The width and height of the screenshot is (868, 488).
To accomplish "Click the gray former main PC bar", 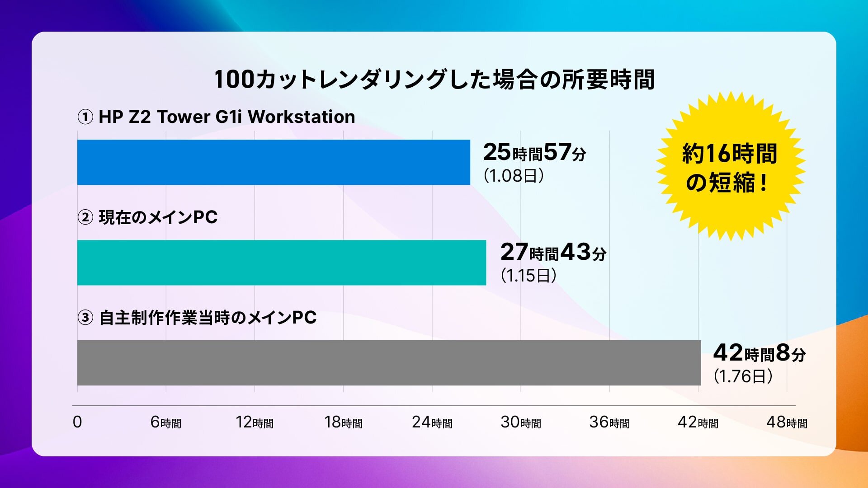I will [x=389, y=363].
